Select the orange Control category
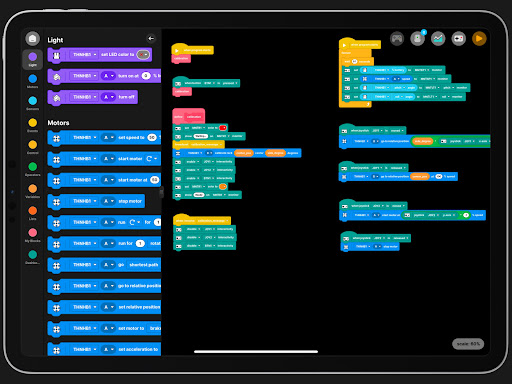Image resolution: width=512 pixels, height=384 pixels. coord(32,147)
